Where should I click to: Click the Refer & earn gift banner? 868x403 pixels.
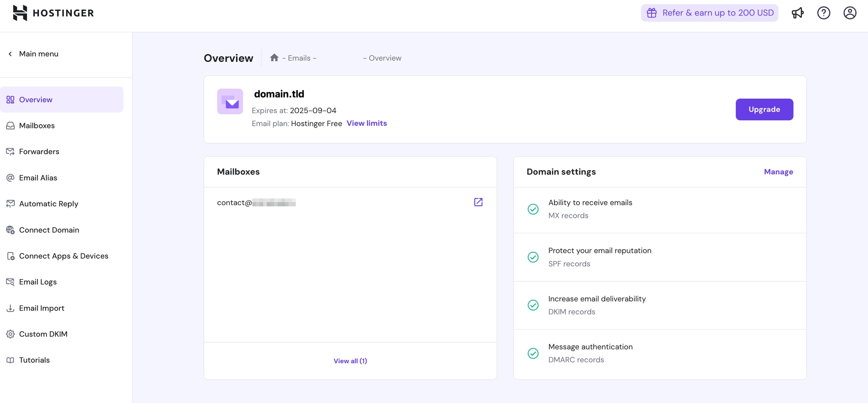pyautogui.click(x=709, y=13)
